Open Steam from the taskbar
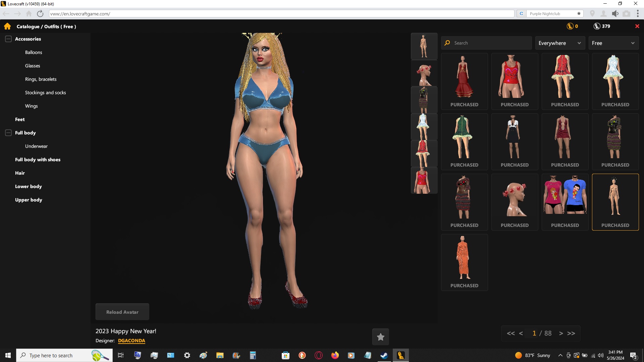This screenshot has width=644, height=362. pyautogui.click(x=384, y=355)
